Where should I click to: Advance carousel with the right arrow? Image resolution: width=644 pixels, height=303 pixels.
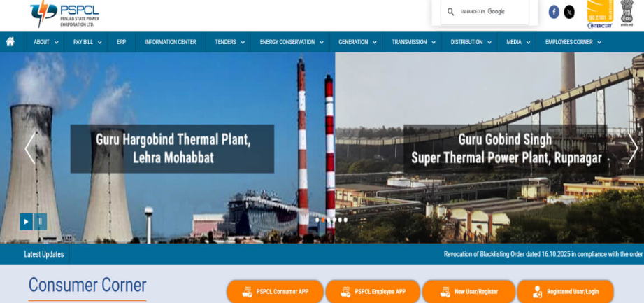633,148
